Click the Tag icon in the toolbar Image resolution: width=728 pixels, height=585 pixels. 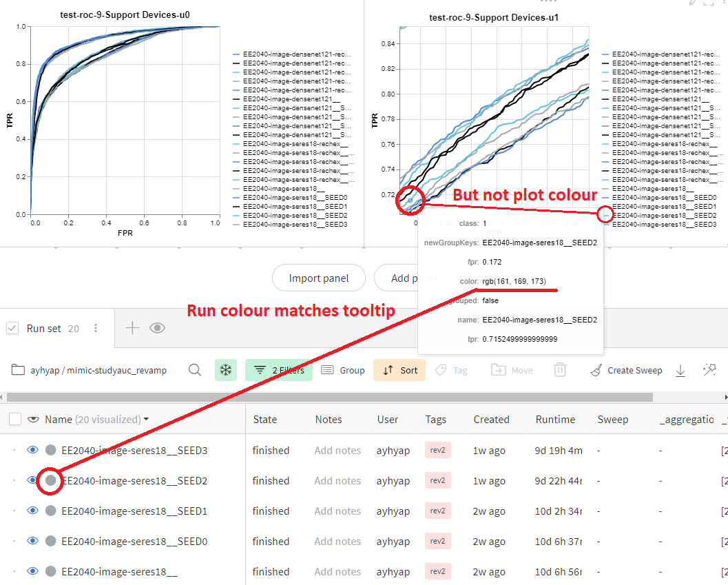coord(451,370)
